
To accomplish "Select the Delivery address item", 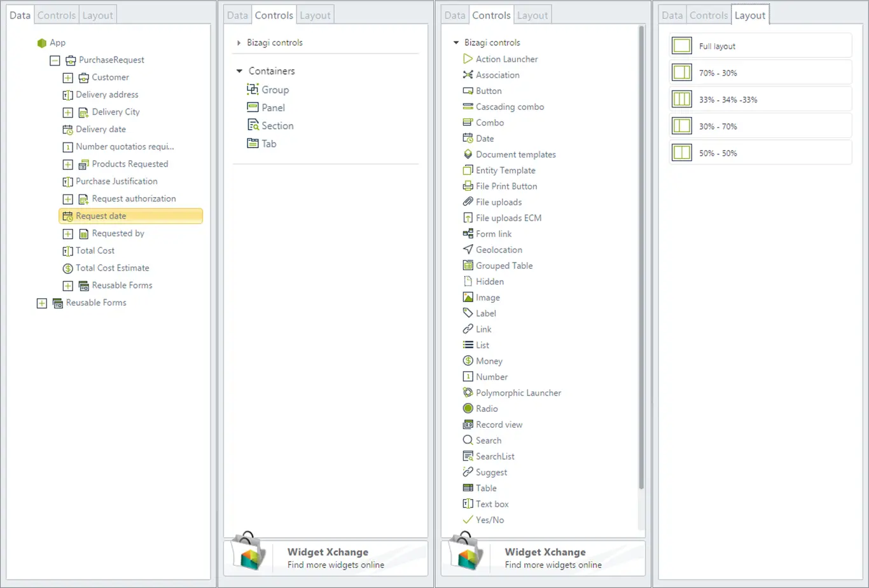I will (x=101, y=95).
